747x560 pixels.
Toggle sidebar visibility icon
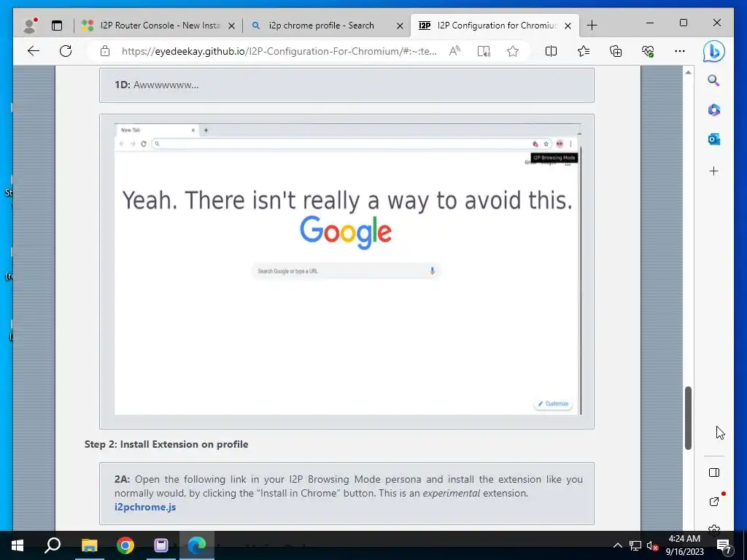tap(714, 472)
